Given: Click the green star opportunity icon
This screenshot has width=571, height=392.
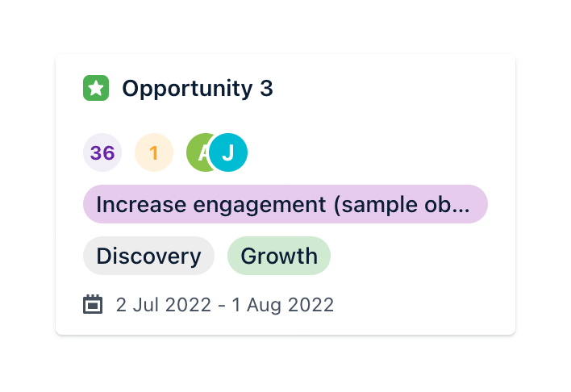Looking at the screenshot, I should [96, 88].
